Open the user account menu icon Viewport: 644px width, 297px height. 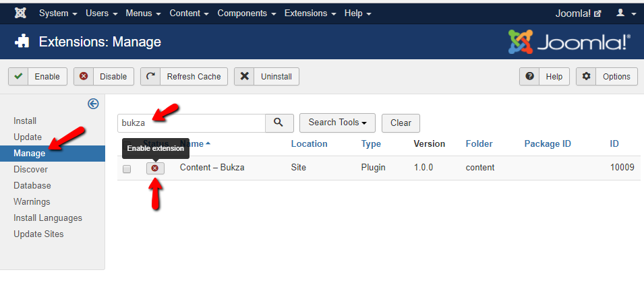[x=625, y=13]
